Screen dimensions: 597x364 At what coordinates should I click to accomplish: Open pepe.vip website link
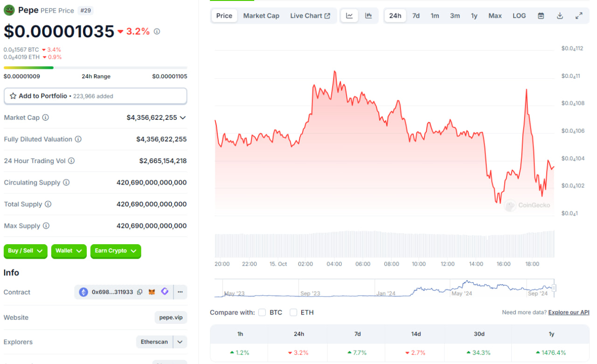click(171, 317)
